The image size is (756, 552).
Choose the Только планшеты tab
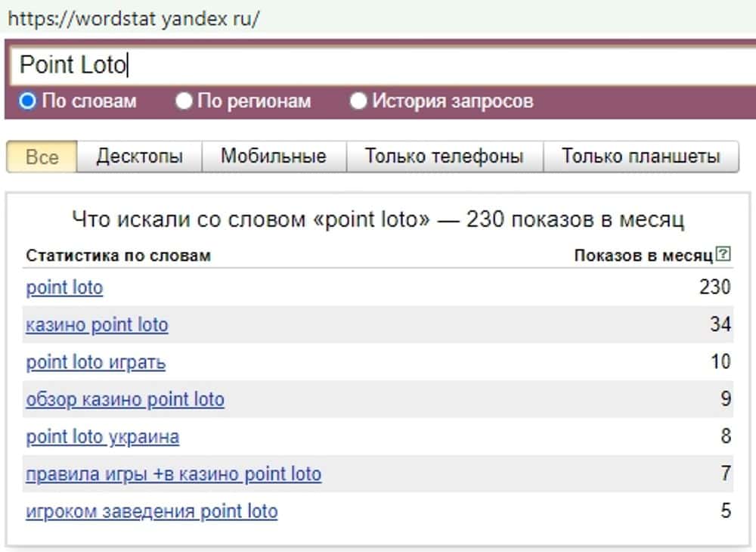coord(640,157)
